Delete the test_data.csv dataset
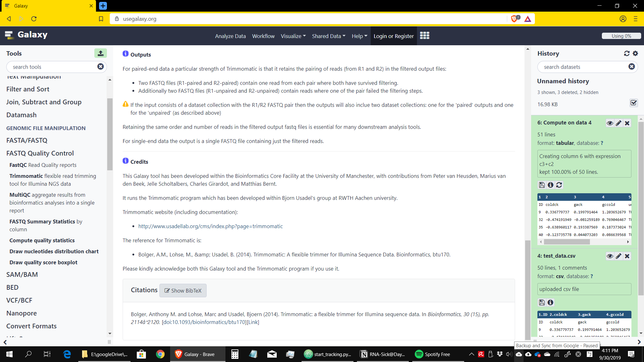The image size is (644, 362). (x=627, y=256)
